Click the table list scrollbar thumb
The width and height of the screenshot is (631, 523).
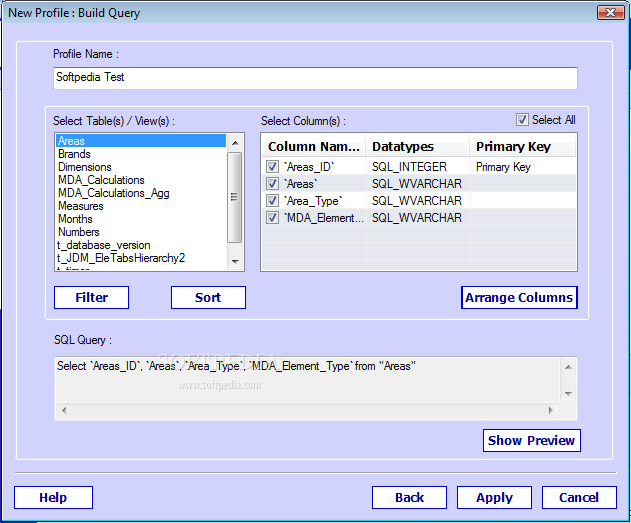[x=235, y=197]
